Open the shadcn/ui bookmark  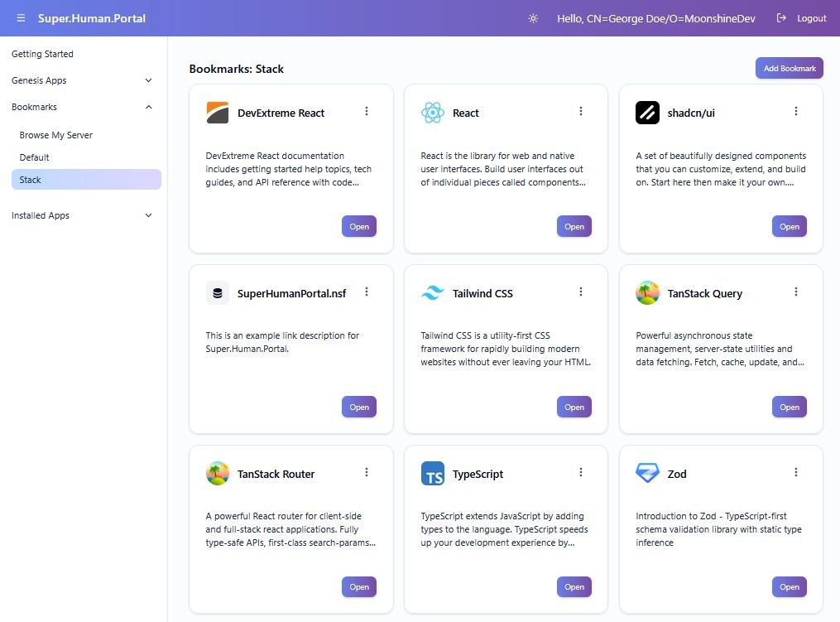pos(790,226)
